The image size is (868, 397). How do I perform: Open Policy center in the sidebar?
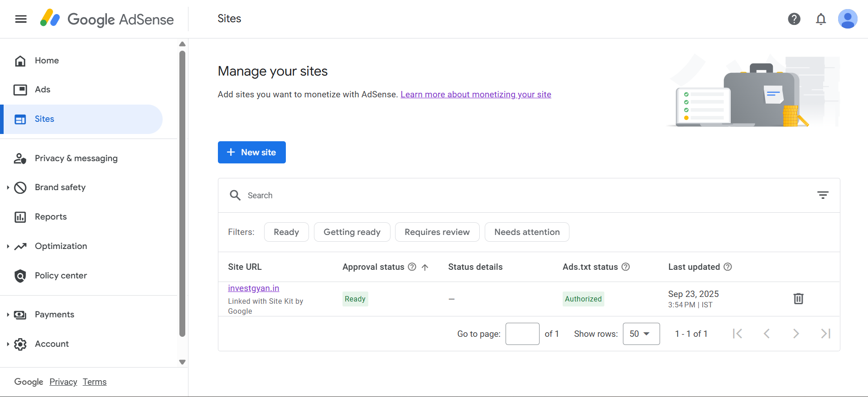click(x=61, y=276)
